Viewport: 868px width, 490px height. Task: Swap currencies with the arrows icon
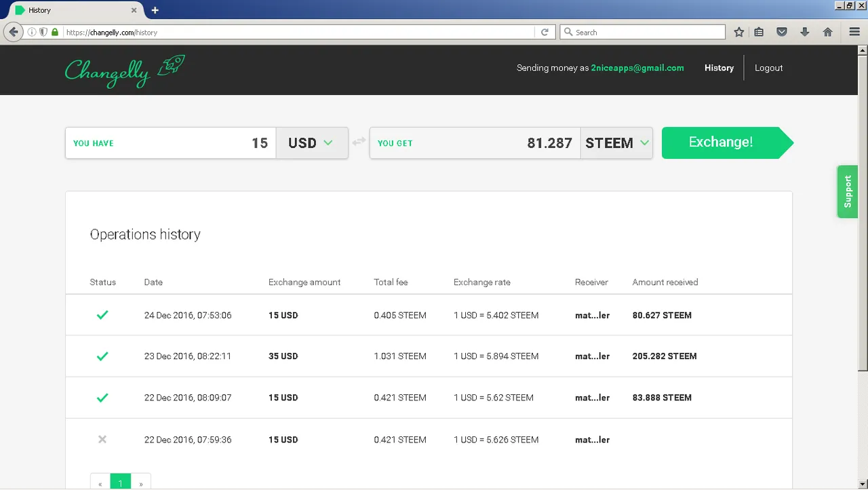point(359,141)
